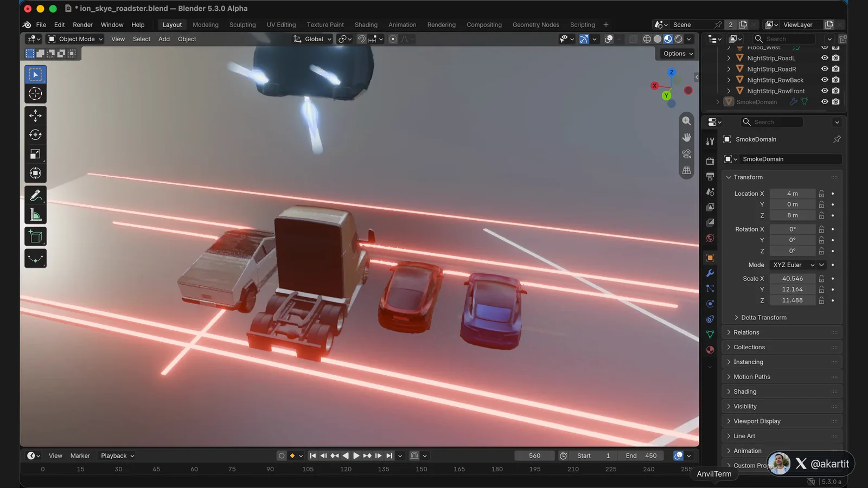Viewport: 868px width, 488px height.
Task: Open the Modifiers wrench properties tab
Action: [x=710, y=273]
